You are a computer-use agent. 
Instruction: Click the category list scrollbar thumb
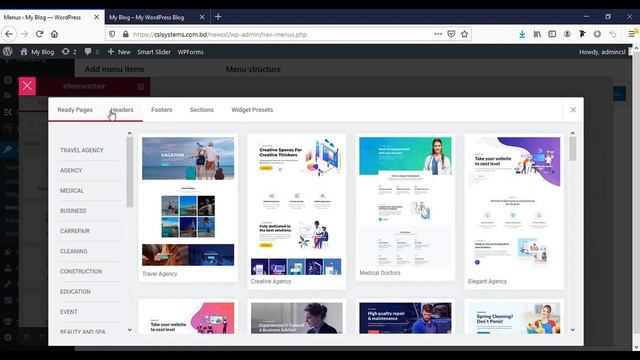click(x=129, y=172)
